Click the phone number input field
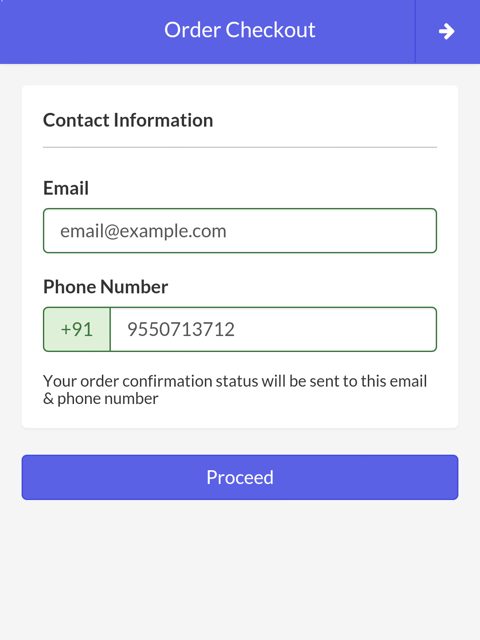 (273, 329)
